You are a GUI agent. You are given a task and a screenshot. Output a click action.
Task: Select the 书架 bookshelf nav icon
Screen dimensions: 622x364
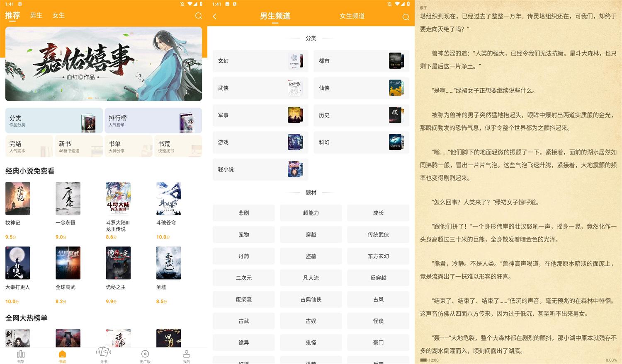point(21,355)
